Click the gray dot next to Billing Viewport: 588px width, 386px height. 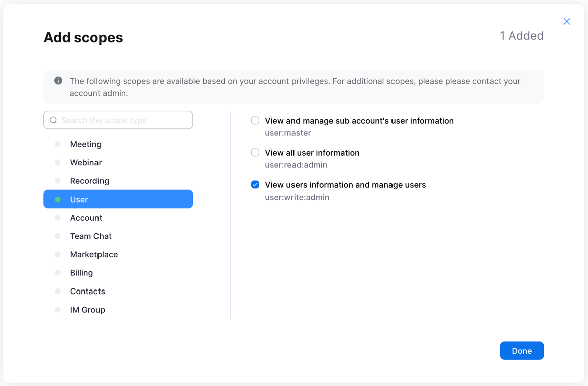coord(58,273)
